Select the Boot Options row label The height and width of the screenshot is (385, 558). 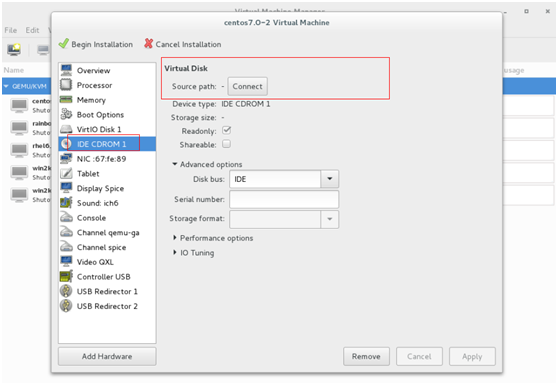[100, 115]
